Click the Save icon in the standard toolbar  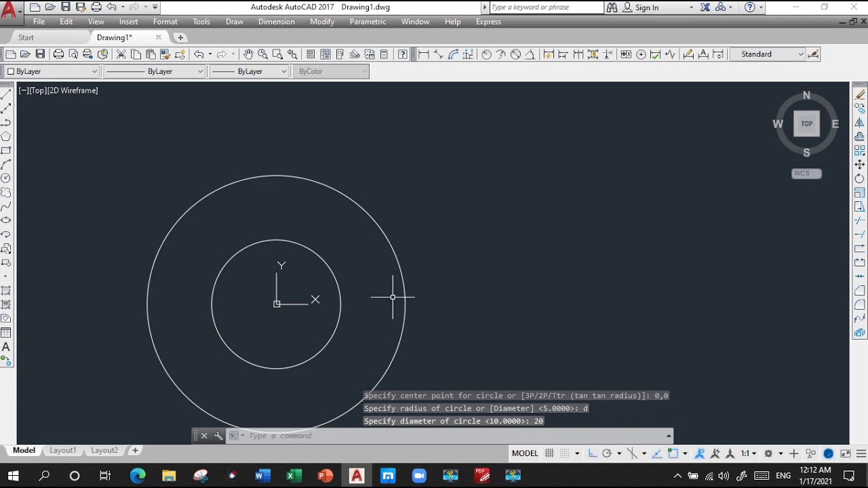(x=40, y=54)
